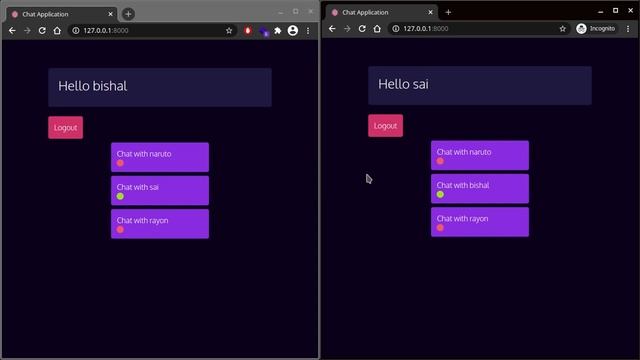View site information icon in Incognito window
Screen dimensions: 640x360
click(396, 29)
